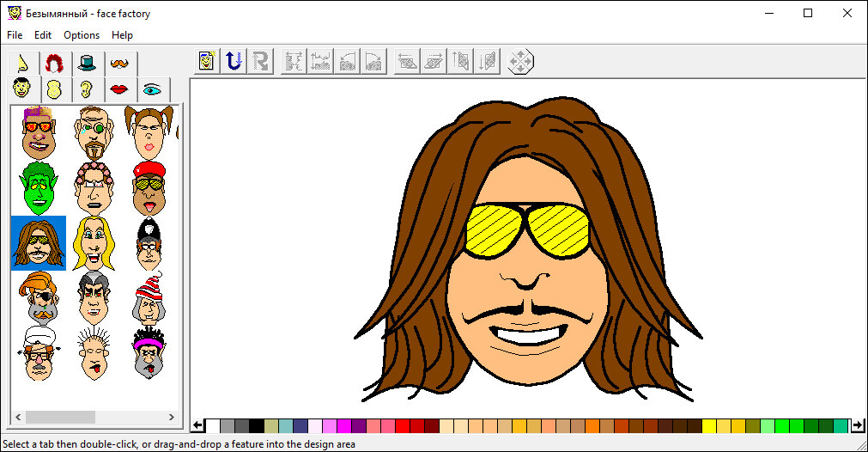Click the new face toolbar icon
This screenshot has width=868, height=452.
point(207,61)
